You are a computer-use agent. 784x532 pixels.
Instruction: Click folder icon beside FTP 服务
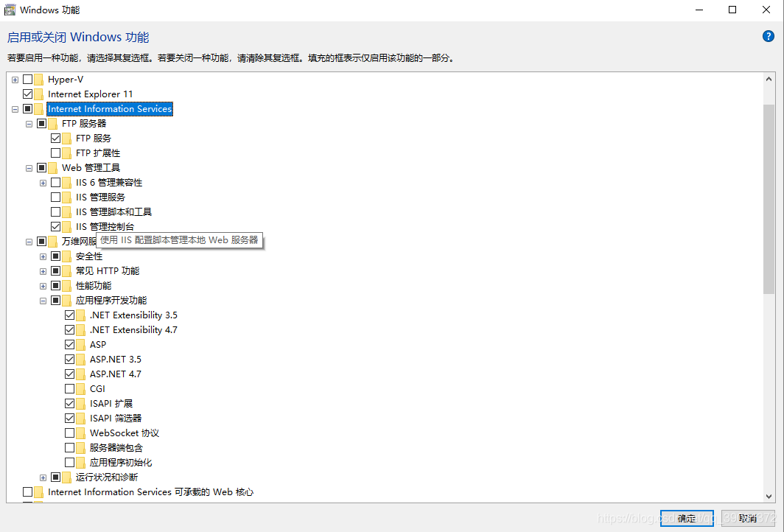click(67, 139)
